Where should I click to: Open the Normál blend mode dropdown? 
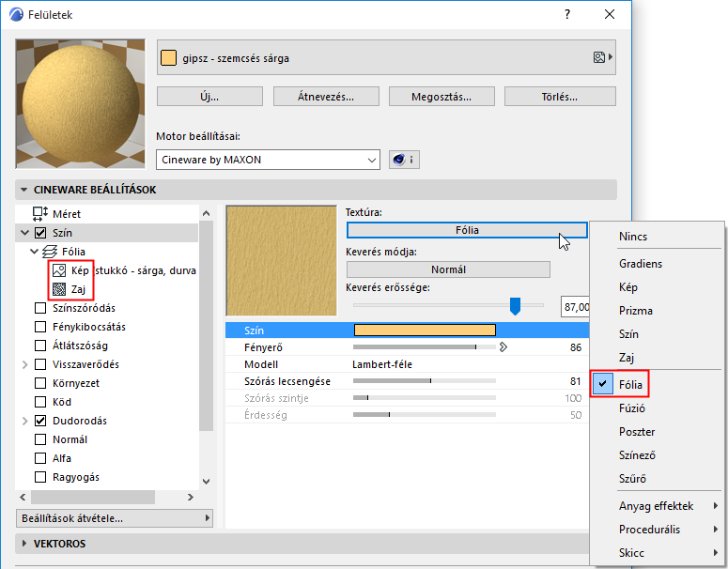click(x=448, y=269)
